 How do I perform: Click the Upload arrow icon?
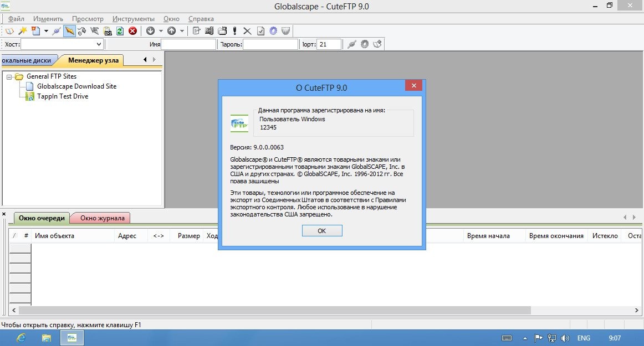point(172,31)
